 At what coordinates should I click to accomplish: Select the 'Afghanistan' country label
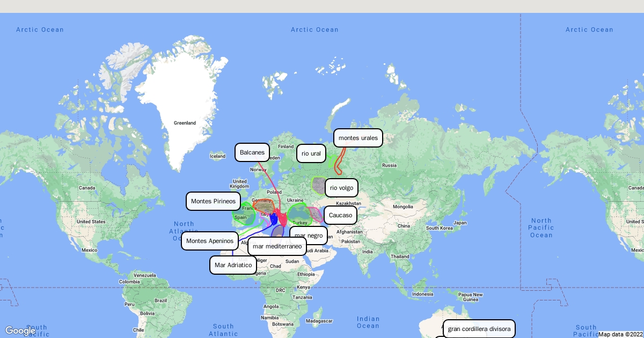pyautogui.click(x=349, y=232)
